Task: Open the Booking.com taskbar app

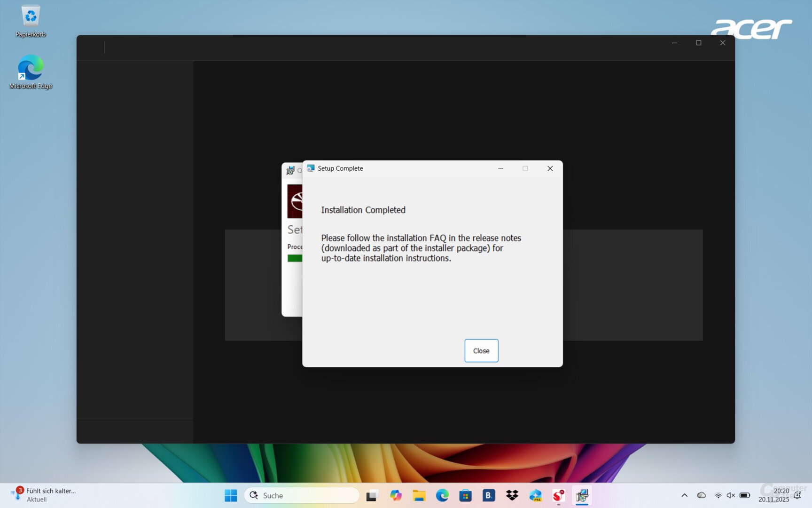Action: [x=489, y=495]
